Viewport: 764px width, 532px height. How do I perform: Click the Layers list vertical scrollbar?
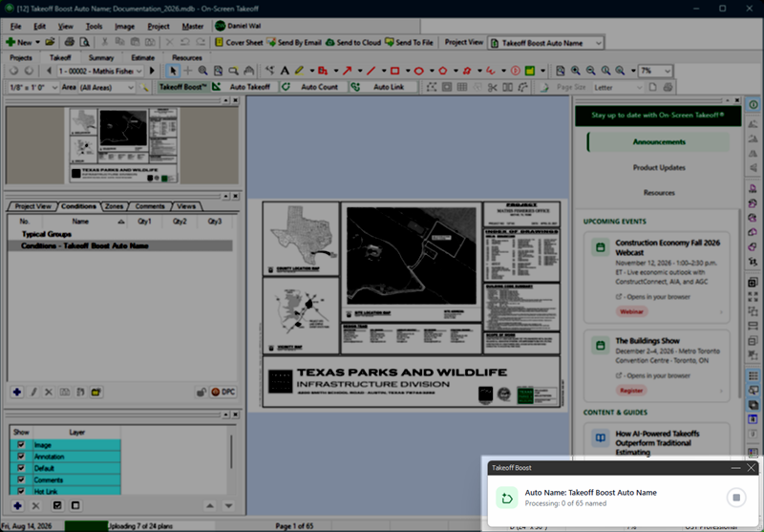[231, 451]
